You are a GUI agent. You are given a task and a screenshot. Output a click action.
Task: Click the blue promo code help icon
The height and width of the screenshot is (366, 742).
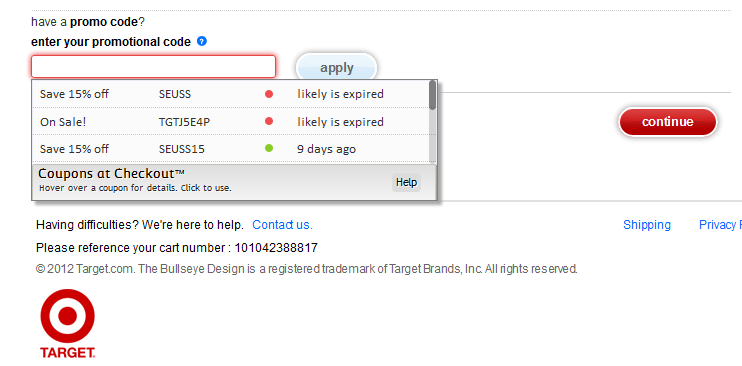[202, 41]
